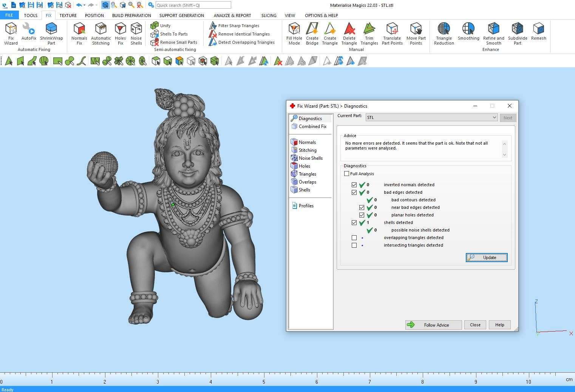Open the Fix Wizard tool

pos(11,33)
